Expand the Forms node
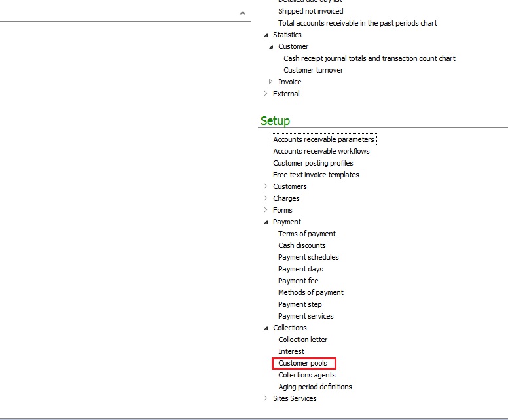508x420 pixels. pos(266,210)
